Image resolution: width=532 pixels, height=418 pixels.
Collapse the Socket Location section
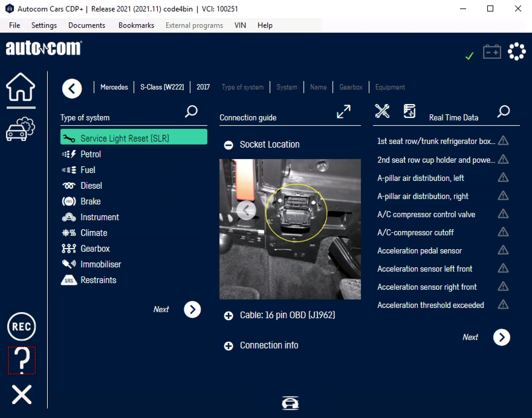pyautogui.click(x=229, y=145)
